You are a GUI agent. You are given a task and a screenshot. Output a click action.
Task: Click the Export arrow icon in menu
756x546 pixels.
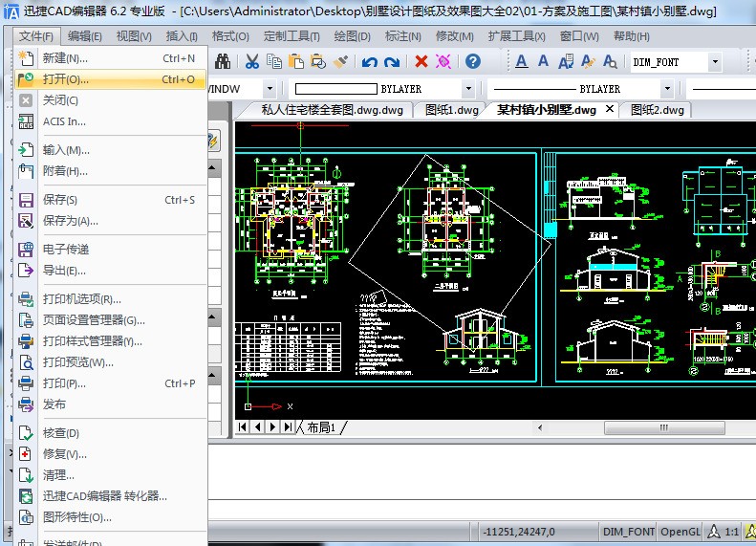tap(26, 270)
